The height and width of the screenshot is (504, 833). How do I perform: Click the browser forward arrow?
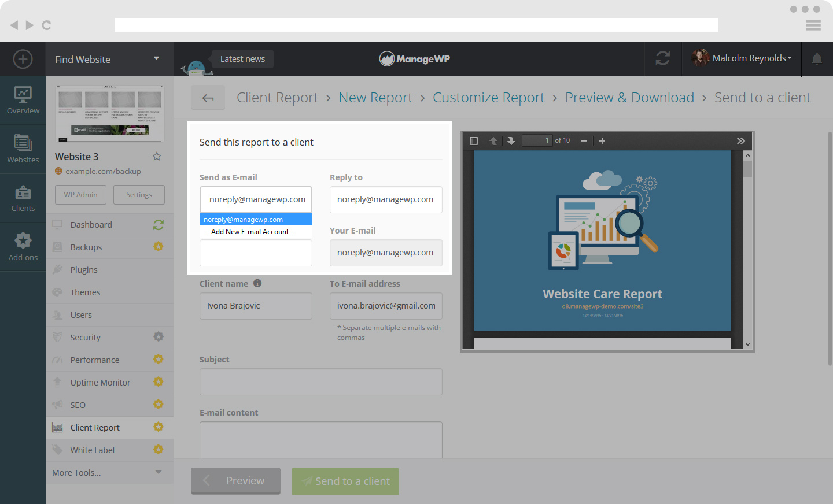[x=30, y=25]
